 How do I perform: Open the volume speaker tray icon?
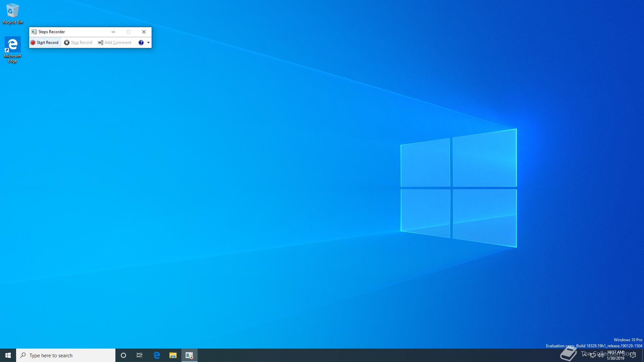tap(601, 355)
